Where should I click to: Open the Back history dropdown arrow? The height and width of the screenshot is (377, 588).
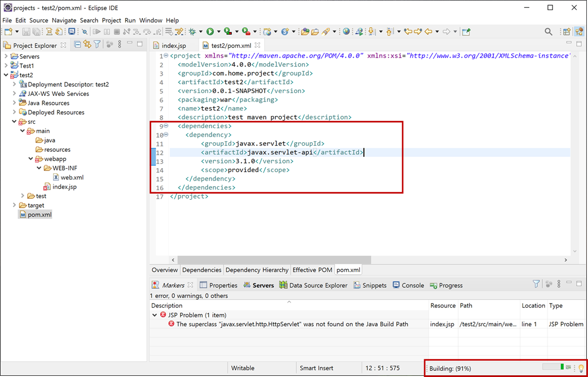pos(437,32)
